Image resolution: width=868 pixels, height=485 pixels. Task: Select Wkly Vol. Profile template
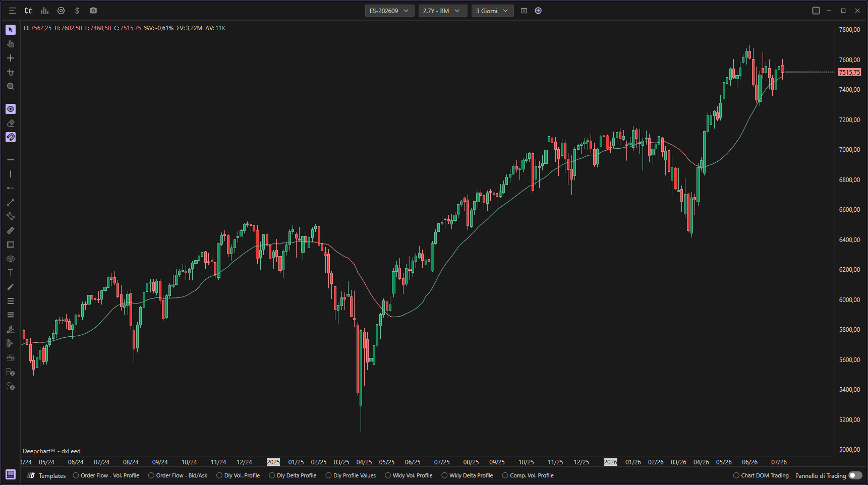coord(409,475)
